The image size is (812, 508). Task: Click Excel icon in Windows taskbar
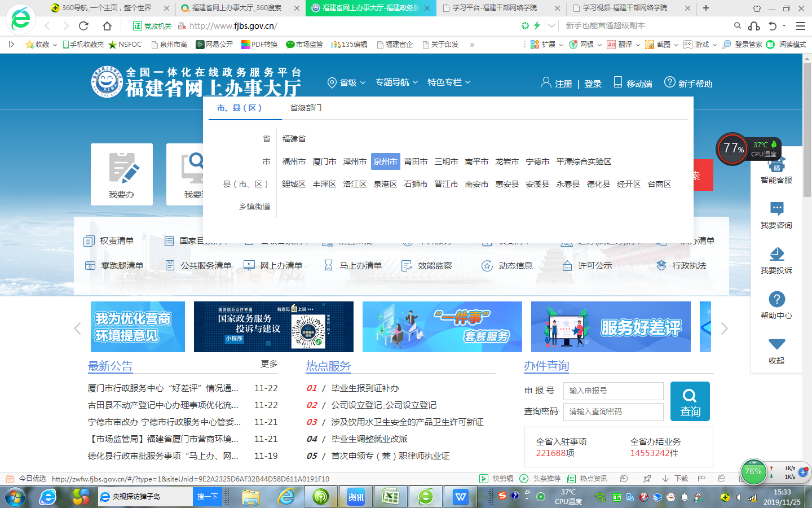(x=390, y=497)
